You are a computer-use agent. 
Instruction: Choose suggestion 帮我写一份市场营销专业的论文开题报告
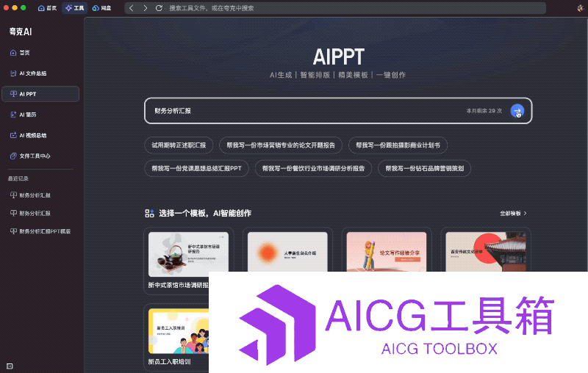(x=281, y=145)
